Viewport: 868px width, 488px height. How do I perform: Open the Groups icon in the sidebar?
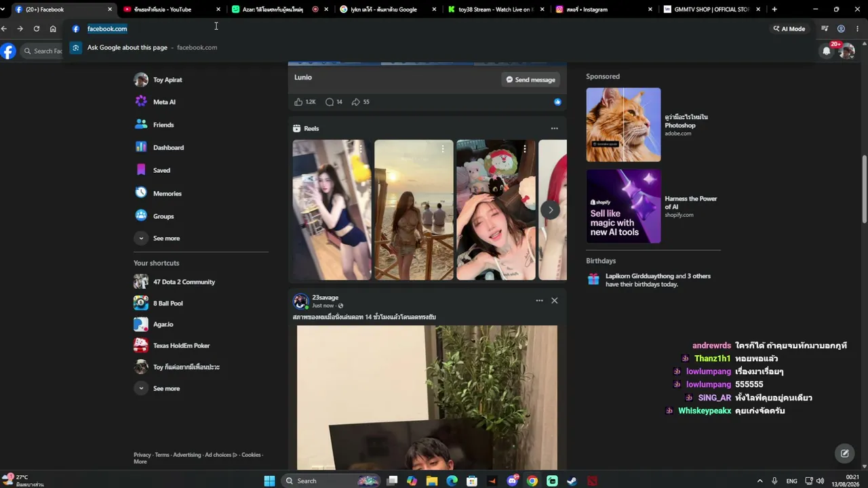click(x=141, y=216)
